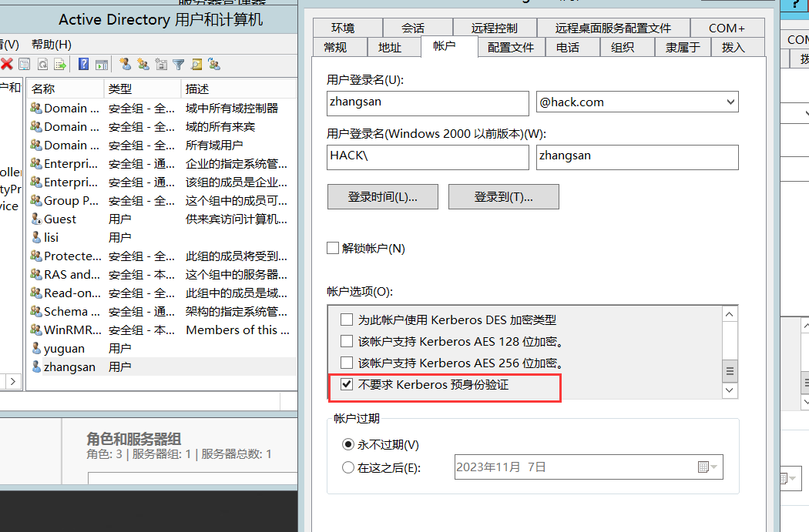Open filter options via funnel icon
Viewport: 809px width, 532px height.
179,65
